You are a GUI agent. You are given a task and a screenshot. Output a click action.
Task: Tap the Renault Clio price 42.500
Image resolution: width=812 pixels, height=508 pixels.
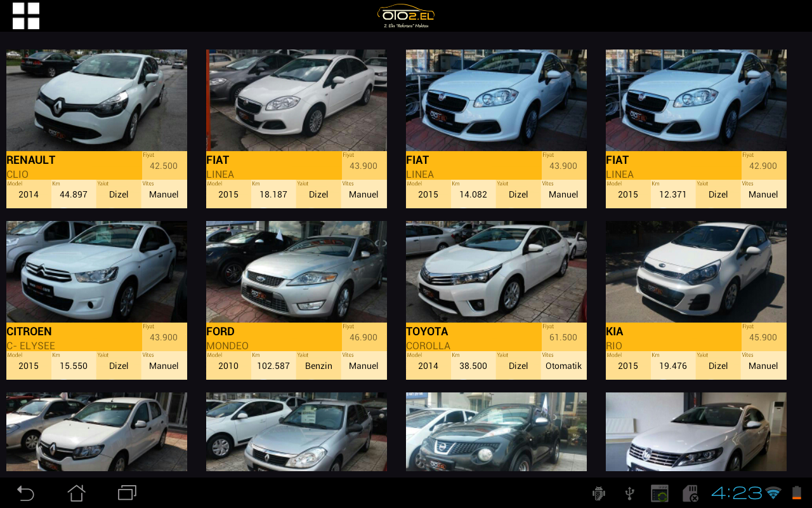tap(164, 166)
